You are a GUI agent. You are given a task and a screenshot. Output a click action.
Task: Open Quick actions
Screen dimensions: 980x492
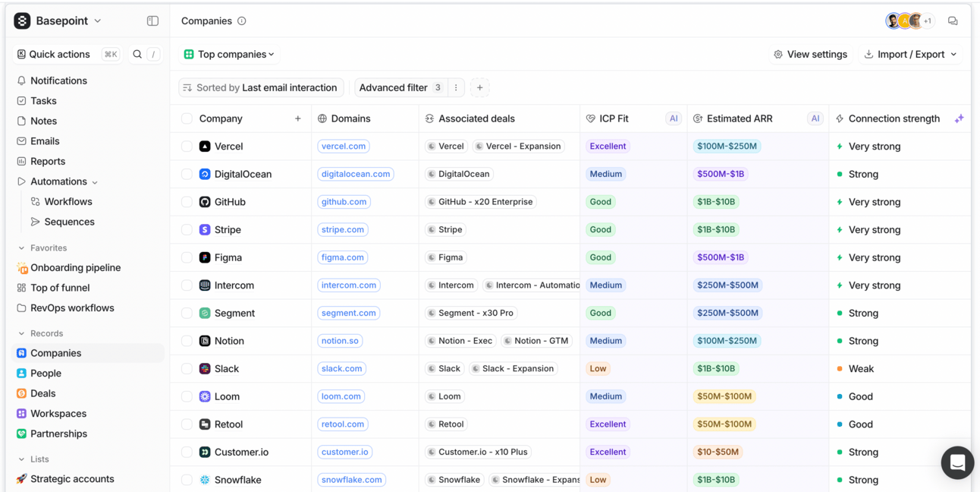pos(68,54)
